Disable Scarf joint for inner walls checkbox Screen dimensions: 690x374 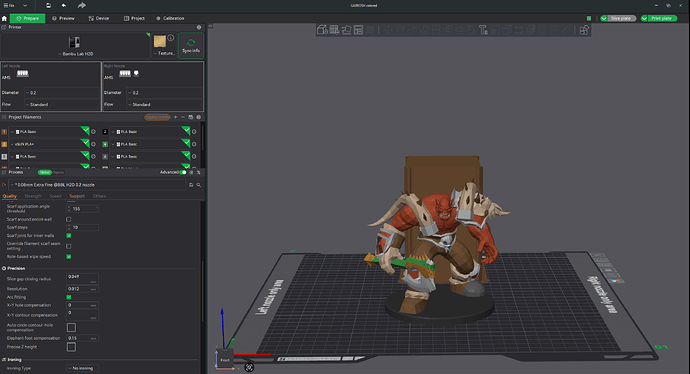pyautogui.click(x=69, y=235)
